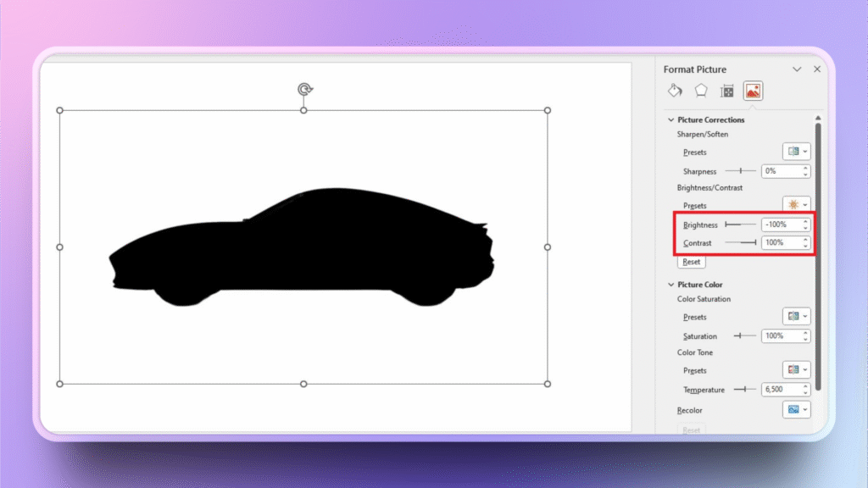
Task: Click Reset under Picture Corrections
Action: pos(692,263)
